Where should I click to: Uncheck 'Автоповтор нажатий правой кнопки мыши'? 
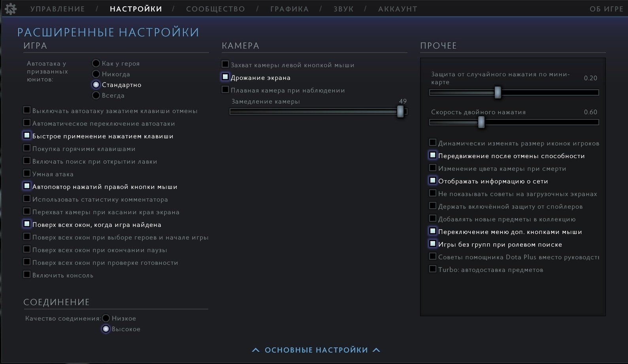click(27, 186)
